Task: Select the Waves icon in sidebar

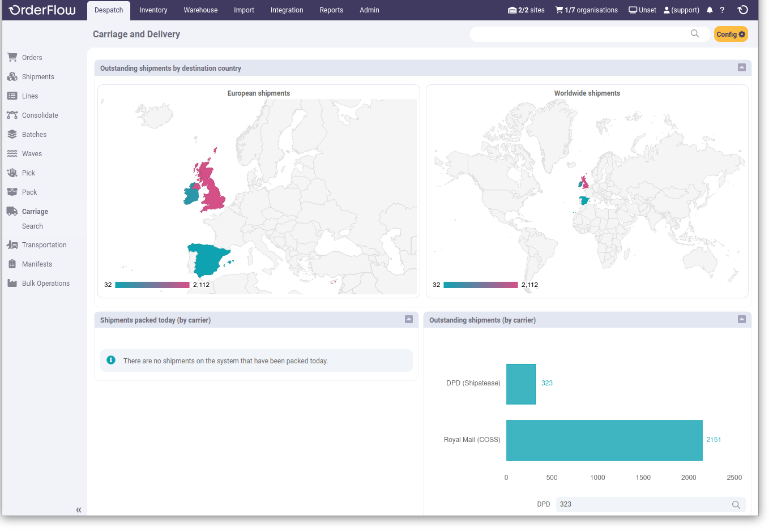Action: 12,153
